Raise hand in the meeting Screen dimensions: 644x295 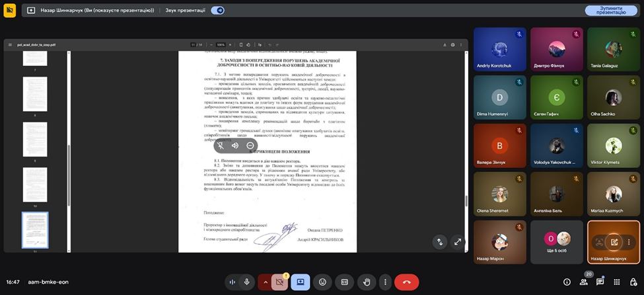(x=367, y=282)
